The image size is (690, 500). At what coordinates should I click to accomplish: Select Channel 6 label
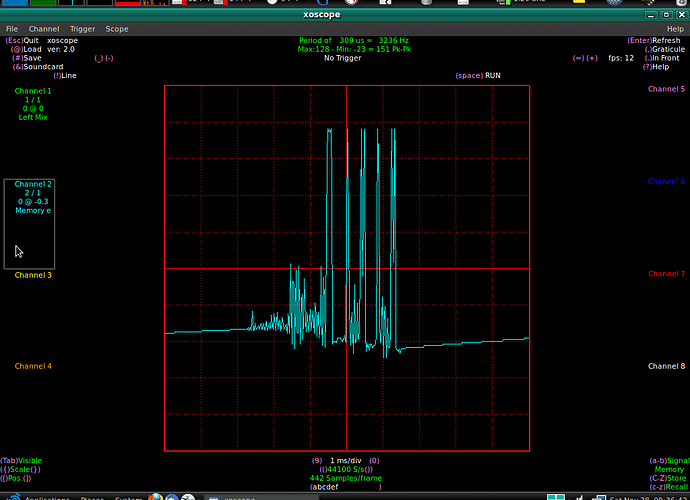point(666,181)
